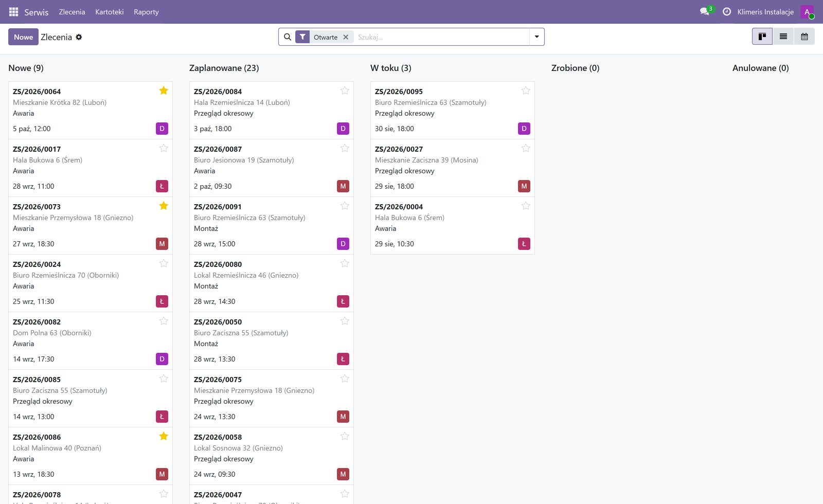Click M avatar on ZS/2026/0073 card
The height and width of the screenshot is (504, 823).
tap(162, 244)
